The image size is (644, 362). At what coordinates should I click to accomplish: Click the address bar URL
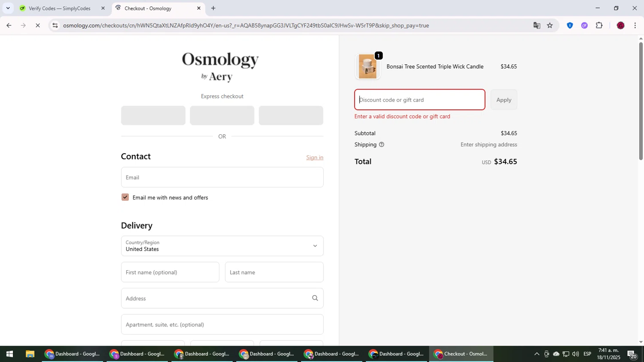[x=246, y=25]
